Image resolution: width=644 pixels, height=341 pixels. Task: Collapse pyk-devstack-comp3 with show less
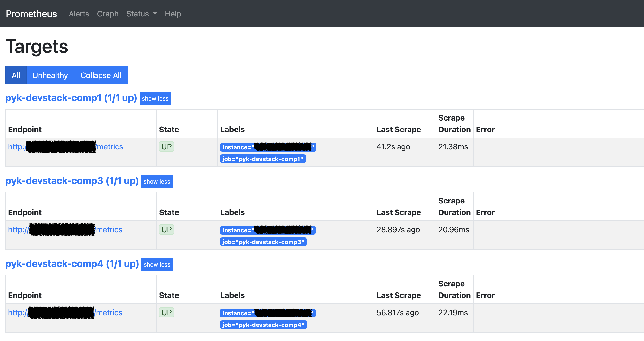(x=157, y=182)
